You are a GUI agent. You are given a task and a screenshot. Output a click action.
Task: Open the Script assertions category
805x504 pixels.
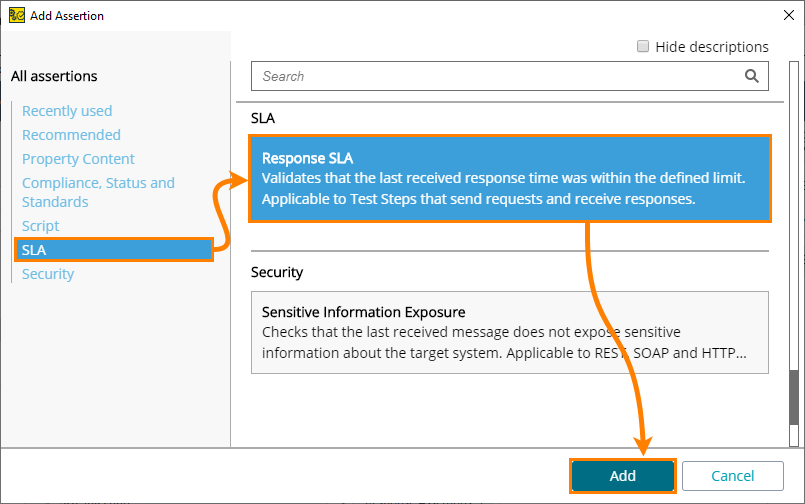(40, 226)
